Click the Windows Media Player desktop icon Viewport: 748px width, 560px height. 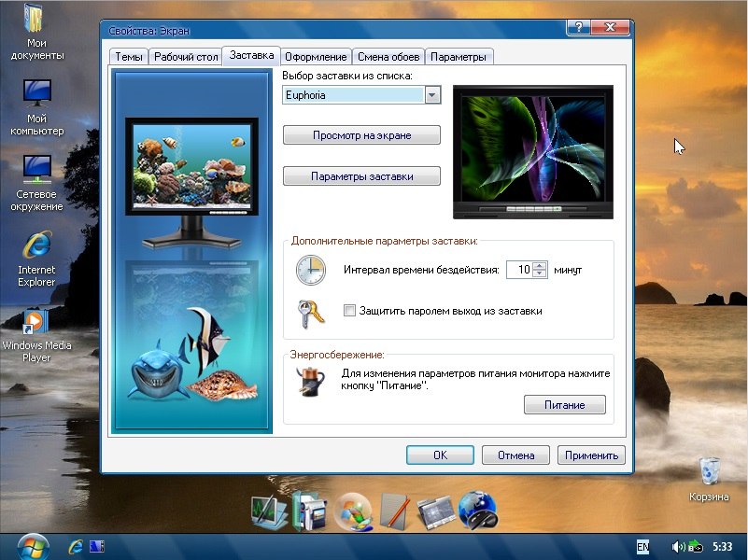[36, 323]
